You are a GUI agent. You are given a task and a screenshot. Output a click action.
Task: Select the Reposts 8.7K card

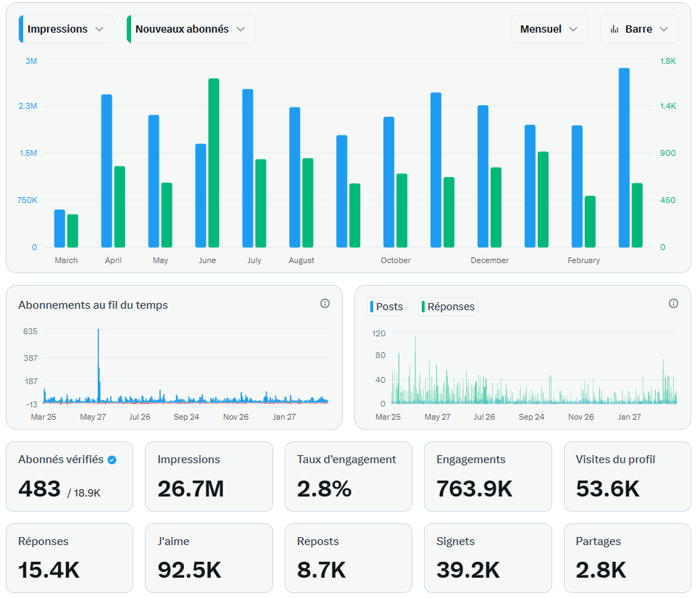click(349, 558)
